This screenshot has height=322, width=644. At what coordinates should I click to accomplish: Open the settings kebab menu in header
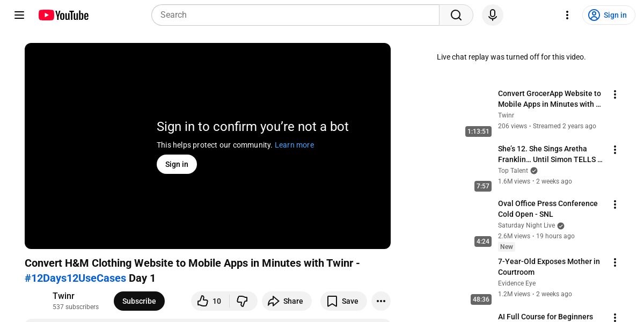pos(567,15)
